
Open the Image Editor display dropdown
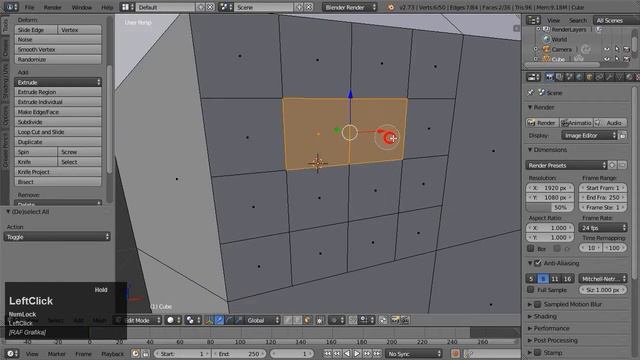point(589,136)
